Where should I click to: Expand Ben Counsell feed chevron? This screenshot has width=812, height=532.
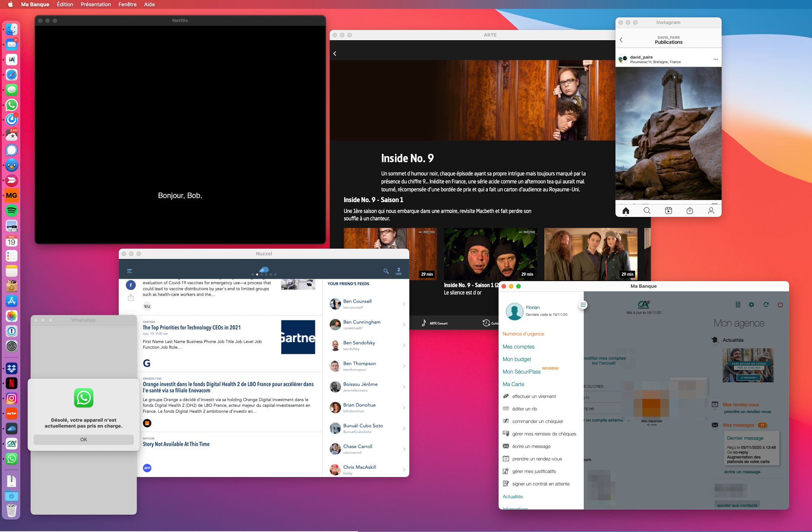[404, 304]
